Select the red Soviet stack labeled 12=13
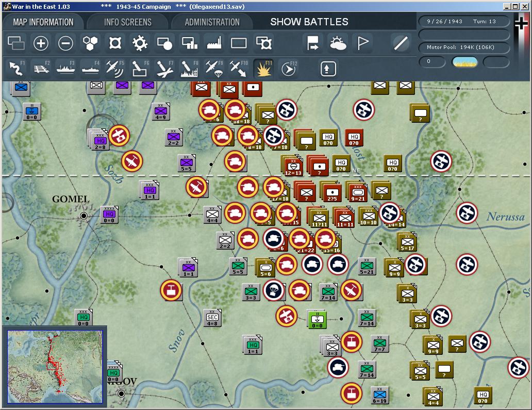532x410 pixels. tap(292, 166)
